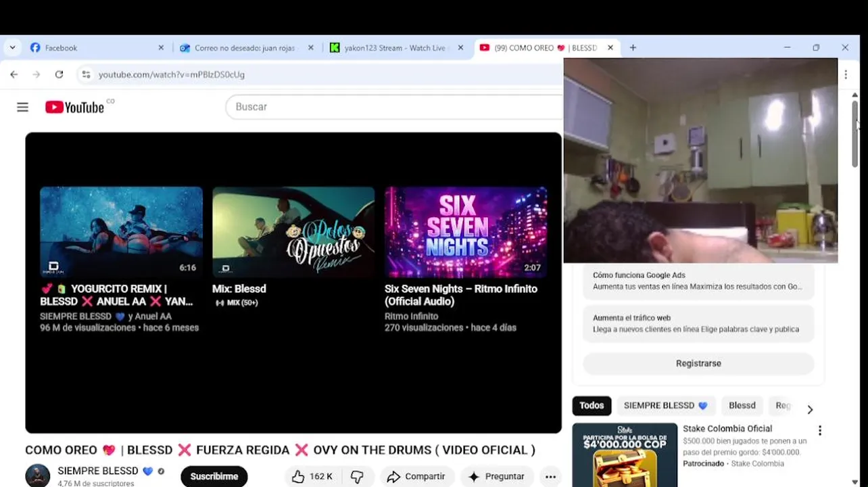Close the Correo no deseado tab
868x487 pixels.
pos(311,48)
